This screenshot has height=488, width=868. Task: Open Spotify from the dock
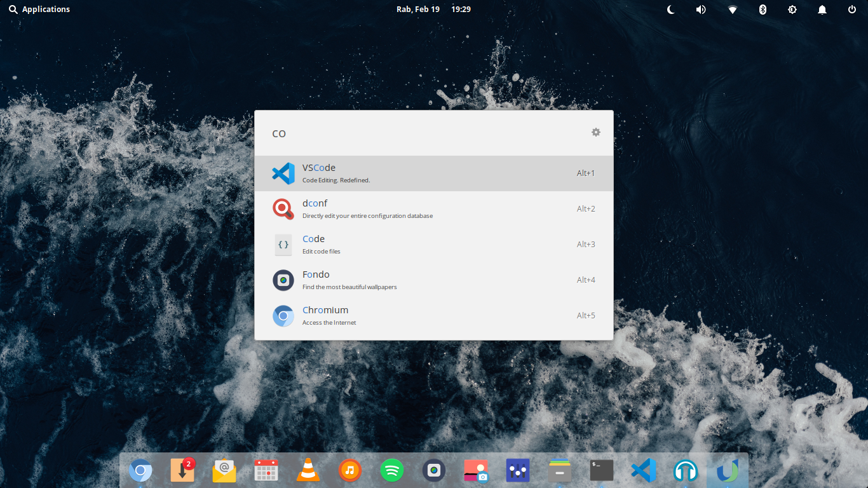point(392,470)
